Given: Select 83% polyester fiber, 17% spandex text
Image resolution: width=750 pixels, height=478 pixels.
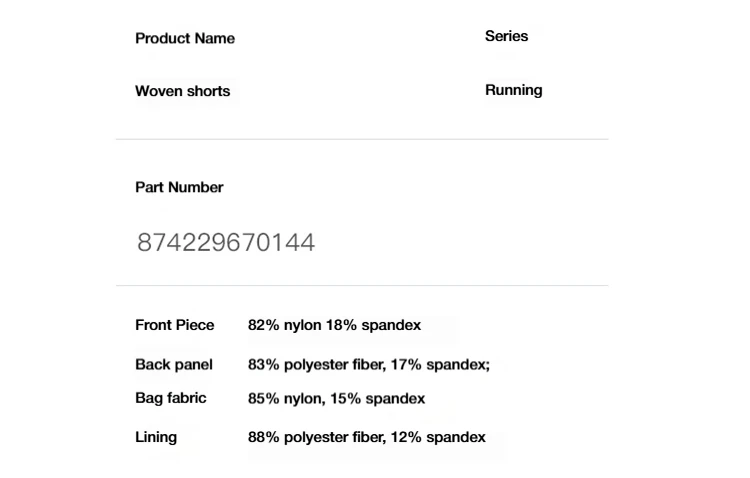Looking at the screenshot, I should click(x=369, y=365).
